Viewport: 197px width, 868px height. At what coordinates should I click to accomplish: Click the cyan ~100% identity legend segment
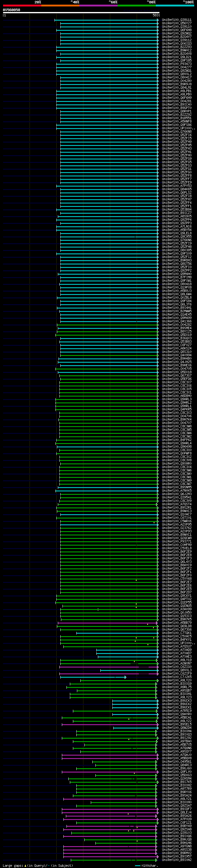tap(175, 6)
